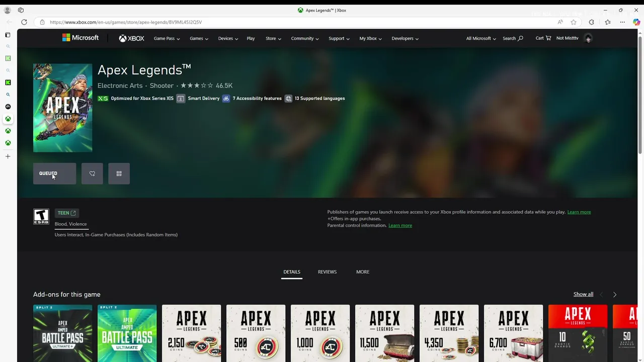Go to next add-ons with right arrow

point(614,295)
